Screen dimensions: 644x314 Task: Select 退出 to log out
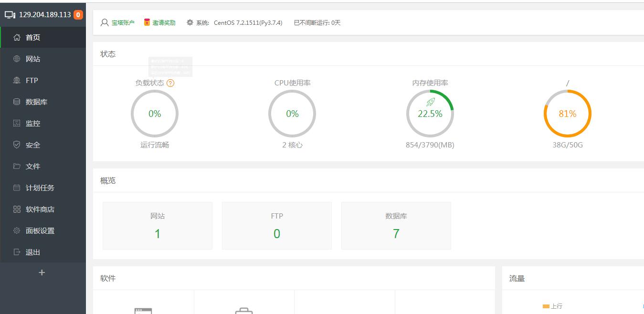point(32,252)
